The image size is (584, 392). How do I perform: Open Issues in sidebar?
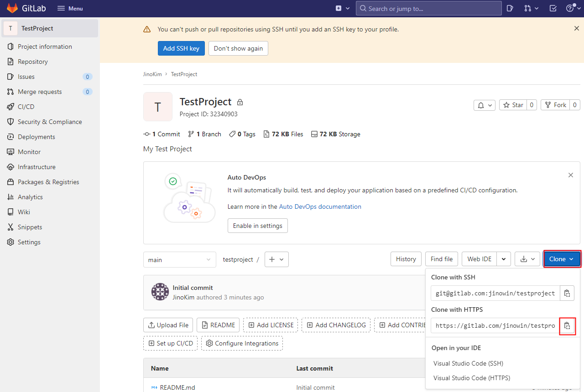pos(50,77)
